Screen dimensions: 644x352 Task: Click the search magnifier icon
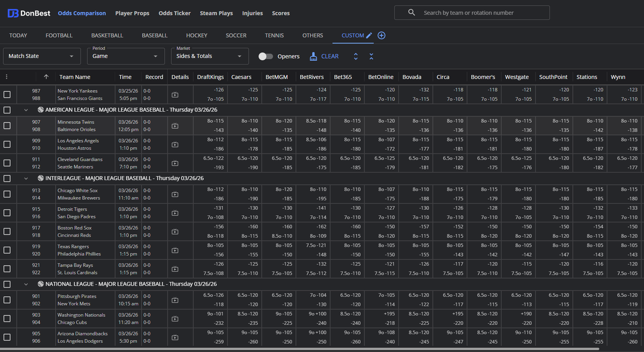click(x=412, y=12)
